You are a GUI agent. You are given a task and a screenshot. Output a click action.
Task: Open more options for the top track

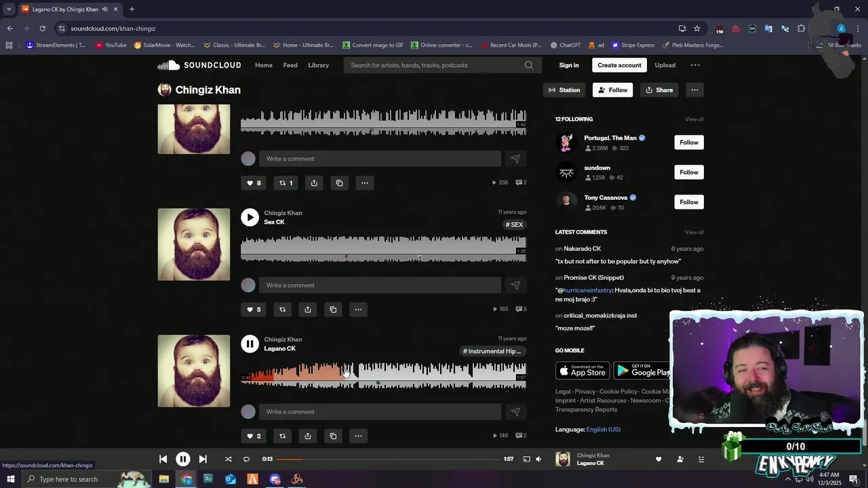coord(365,183)
